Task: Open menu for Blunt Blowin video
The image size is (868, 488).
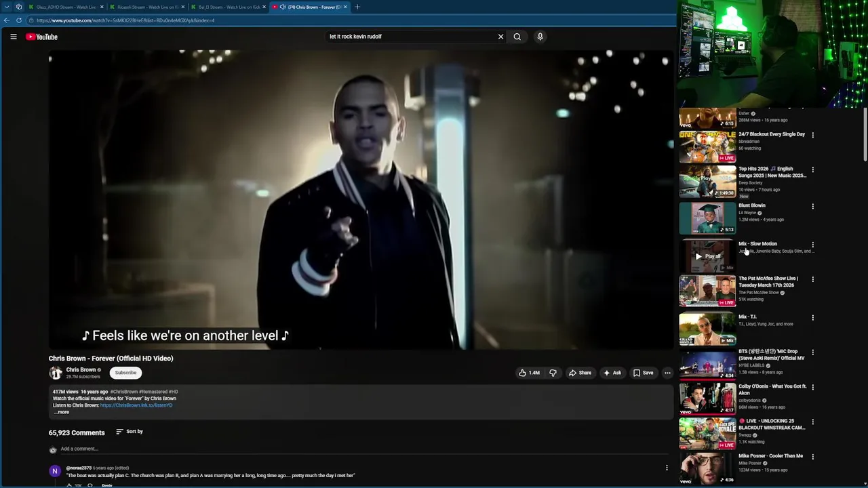Action: [812, 206]
